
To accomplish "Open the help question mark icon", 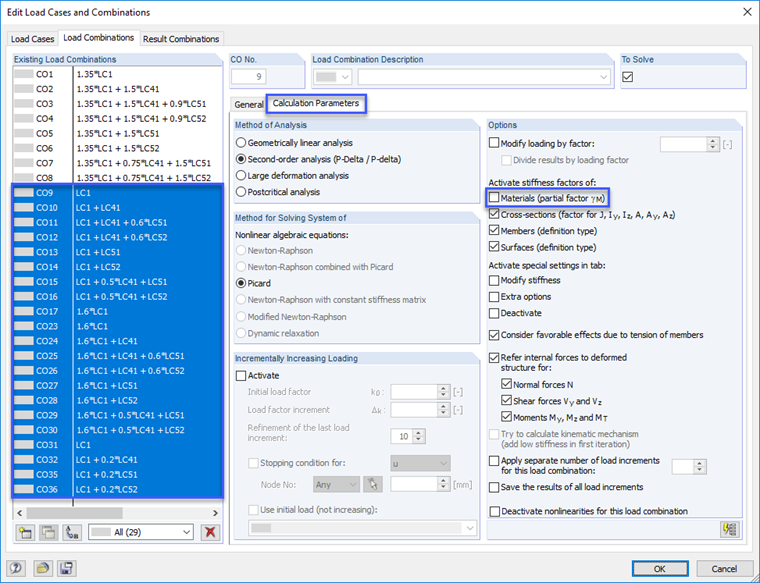I will tap(16, 568).
